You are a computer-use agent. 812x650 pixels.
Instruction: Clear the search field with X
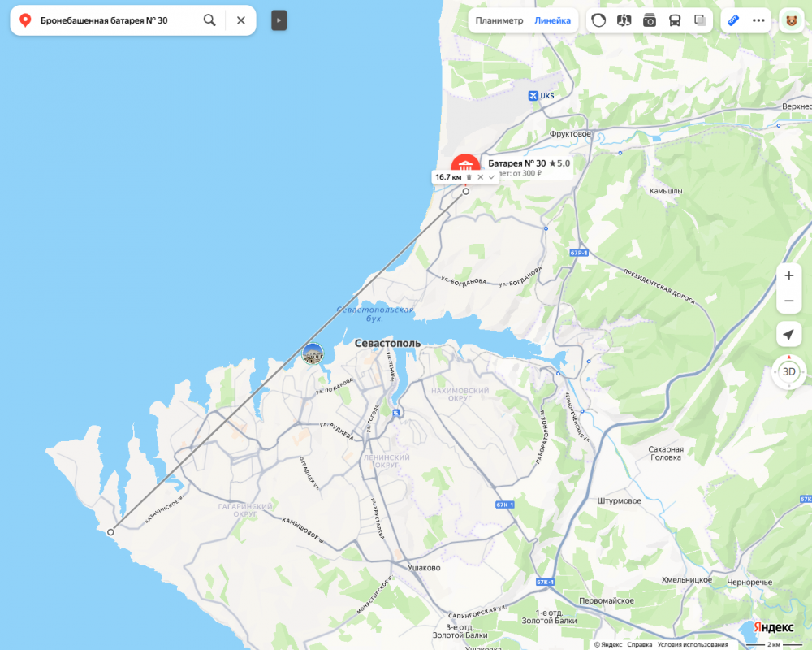click(x=241, y=20)
